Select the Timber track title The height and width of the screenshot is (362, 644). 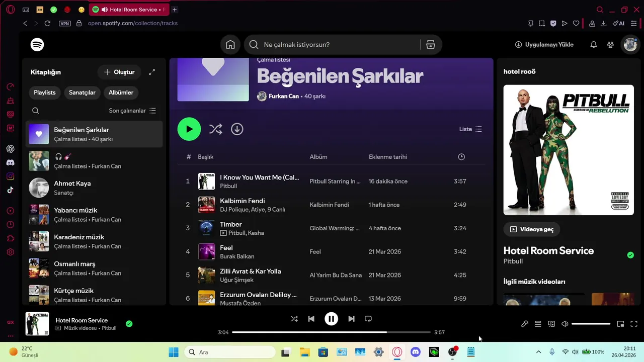click(x=231, y=224)
